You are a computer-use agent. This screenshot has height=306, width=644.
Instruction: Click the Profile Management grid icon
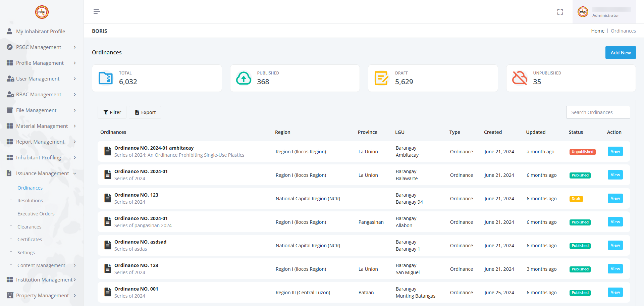10,63
